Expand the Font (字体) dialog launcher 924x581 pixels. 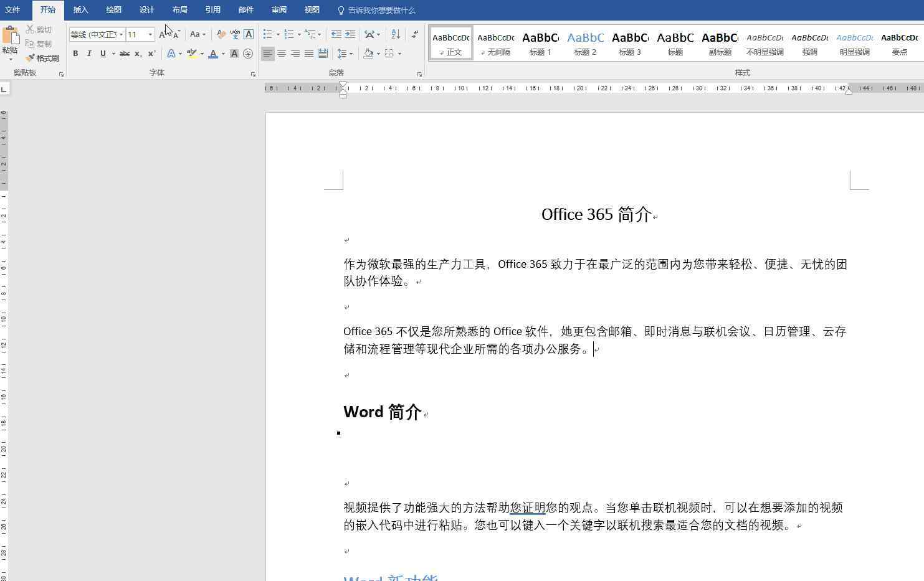pyautogui.click(x=253, y=74)
